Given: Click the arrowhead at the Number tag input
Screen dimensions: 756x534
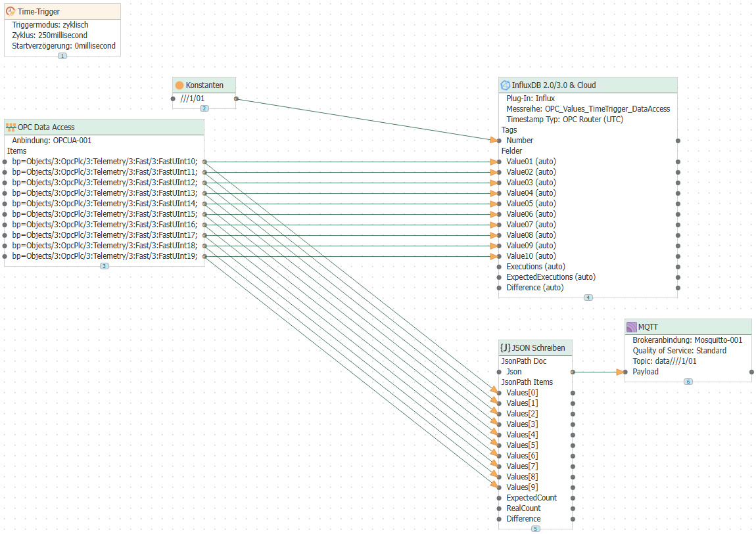Looking at the screenshot, I should [494, 141].
